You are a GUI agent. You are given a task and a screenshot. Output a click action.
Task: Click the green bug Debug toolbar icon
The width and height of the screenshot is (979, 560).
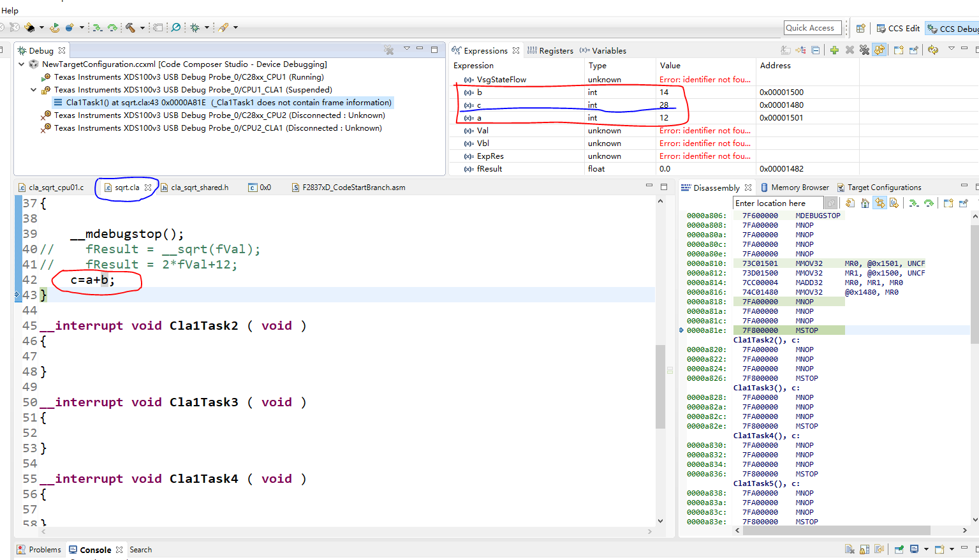point(195,27)
